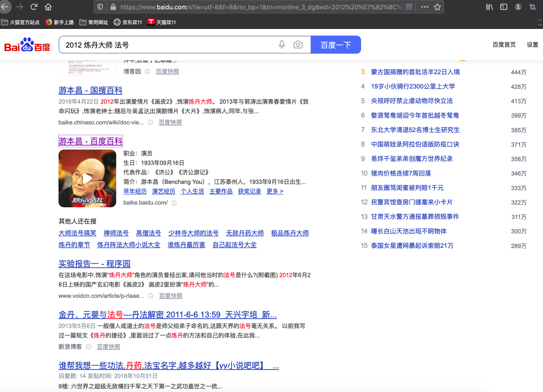Start voice search with the microphone
This screenshot has height=392, width=543.
click(282, 45)
